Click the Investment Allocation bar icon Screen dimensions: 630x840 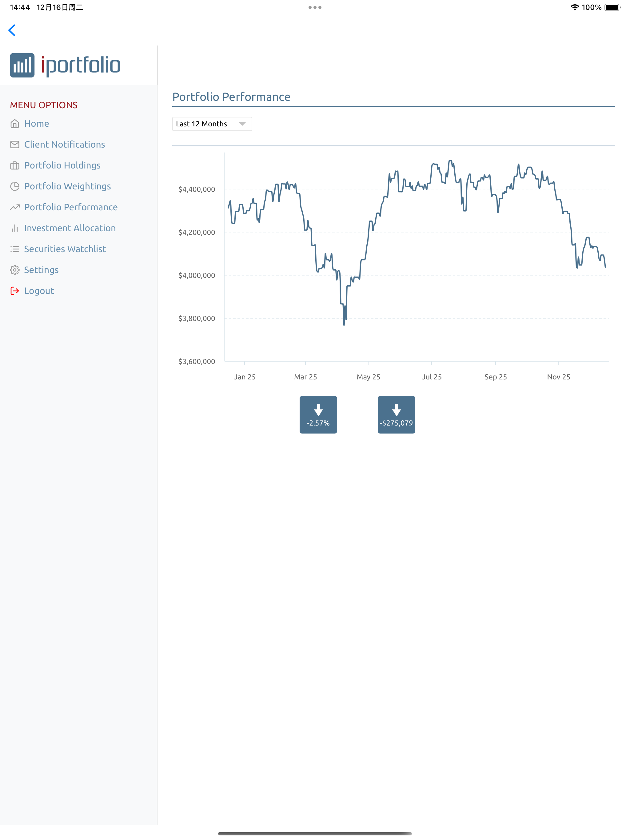click(15, 228)
